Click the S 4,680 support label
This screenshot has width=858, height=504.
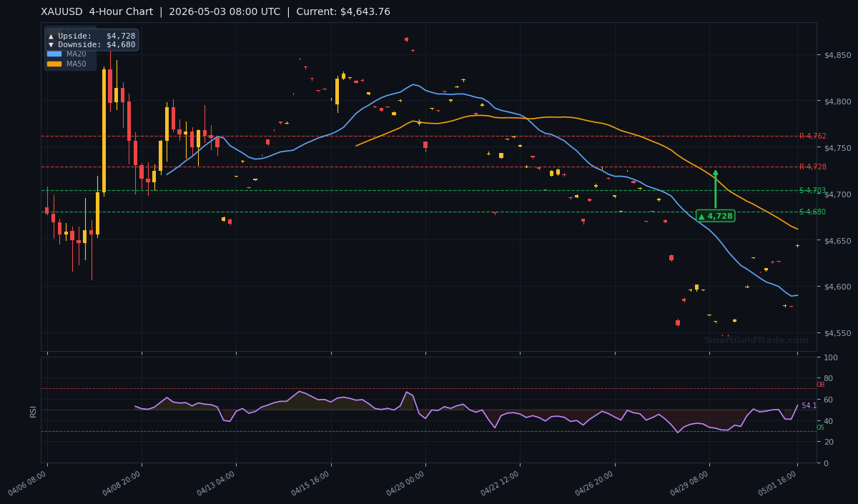pyautogui.click(x=812, y=212)
